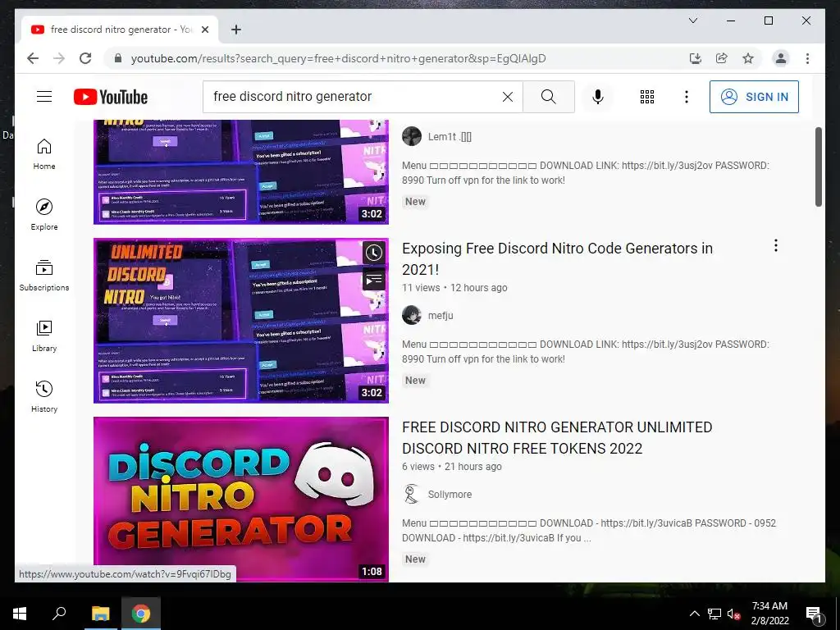Bookmark this tab with the star
The width and height of the screenshot is (840, 630).
pyautogui.click(x=748, y=58)
